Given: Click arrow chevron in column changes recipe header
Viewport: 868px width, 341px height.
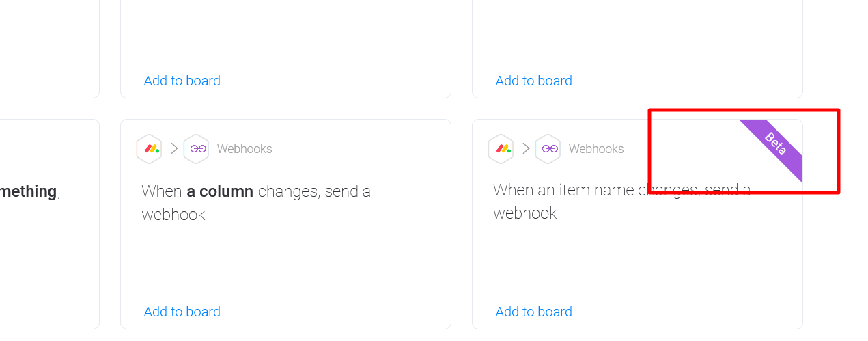Looking at the screenshot, I should [x=173, y=148].
